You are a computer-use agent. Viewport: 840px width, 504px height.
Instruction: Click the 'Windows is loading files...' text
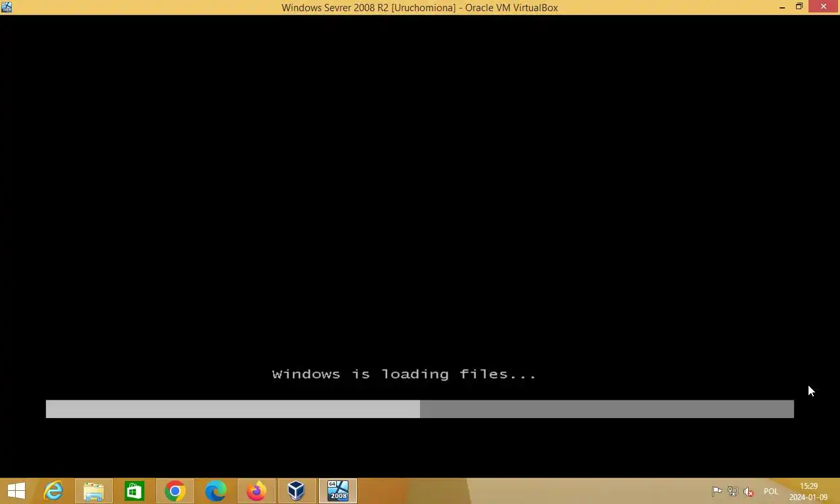coord(404,374)
